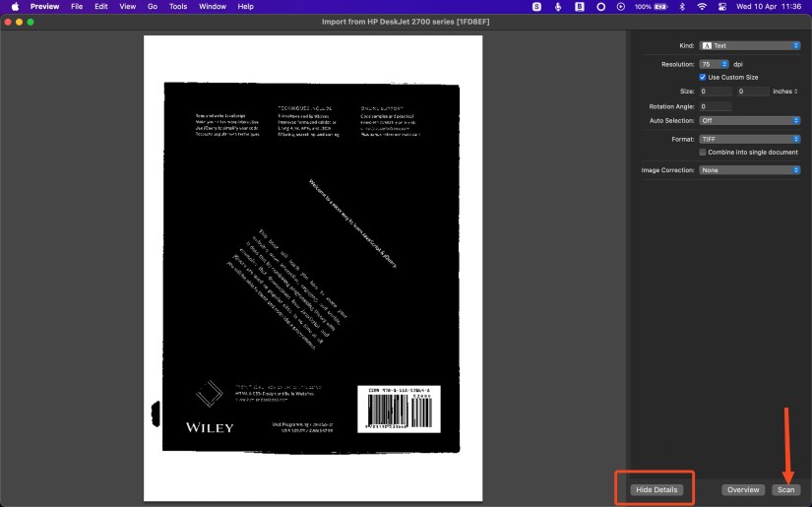Click the microphone icon in the menu bar
Viewport: 812px width, 507px height.
tap(558, 7)
